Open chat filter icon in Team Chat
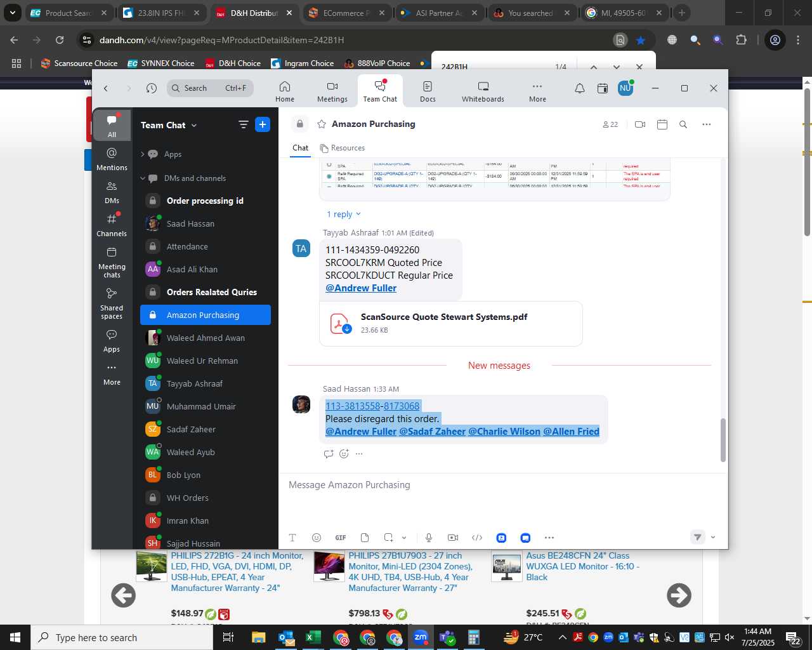 click(x=243, y=124)
